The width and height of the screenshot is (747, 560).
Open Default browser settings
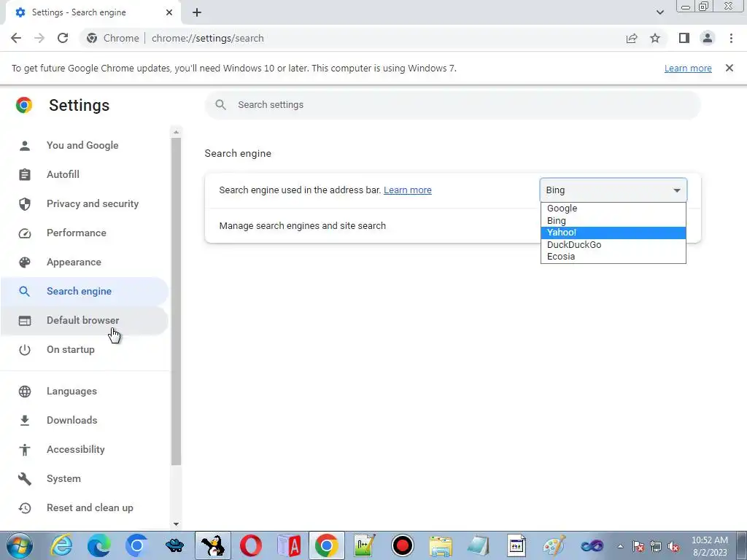coord(85,321)
